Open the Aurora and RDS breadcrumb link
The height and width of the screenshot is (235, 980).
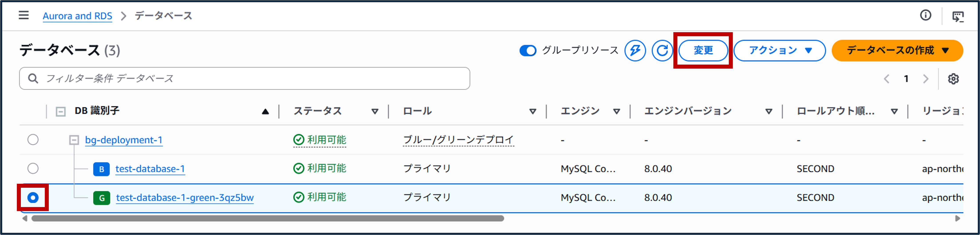[x=78, y=16]
